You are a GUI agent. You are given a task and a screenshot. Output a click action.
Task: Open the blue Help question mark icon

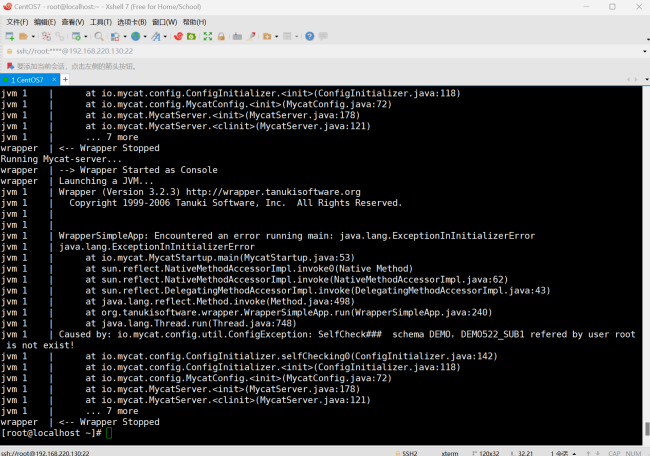point(310,36)
